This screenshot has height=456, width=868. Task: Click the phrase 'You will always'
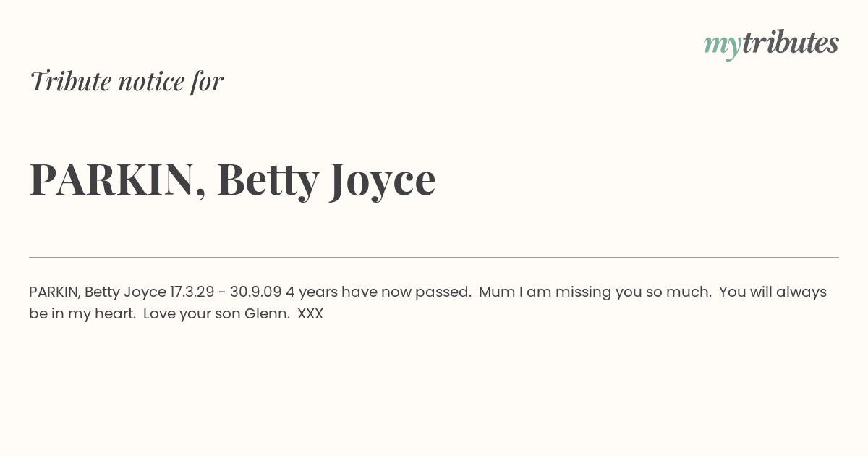tap(773, 293)
